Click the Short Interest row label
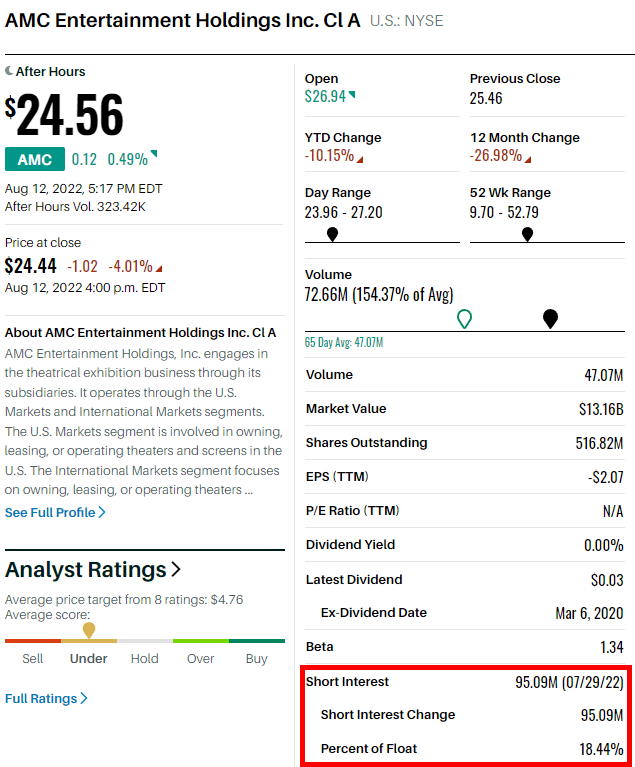 pos(347,681)
